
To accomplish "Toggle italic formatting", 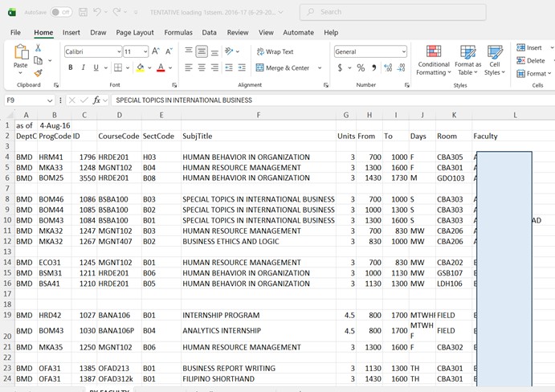I will point(83,68).
